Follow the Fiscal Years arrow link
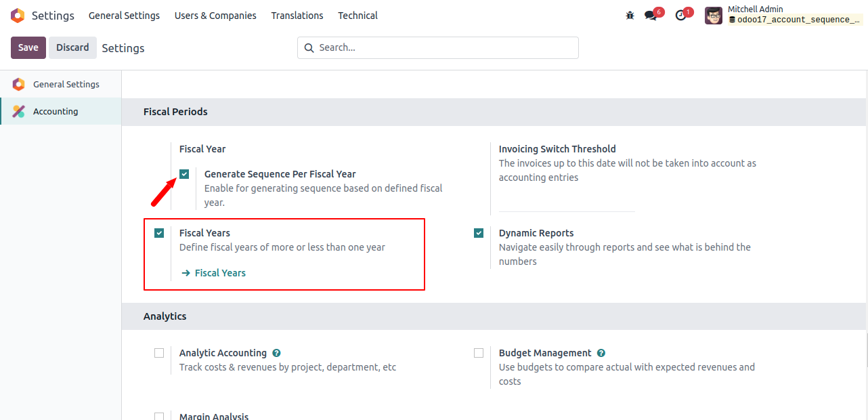Viewport: 868px width, 420px height. coord(213,273)
